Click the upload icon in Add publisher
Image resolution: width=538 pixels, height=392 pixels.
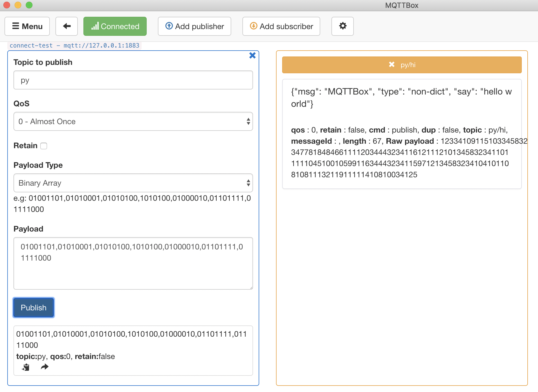pos(169,26)
